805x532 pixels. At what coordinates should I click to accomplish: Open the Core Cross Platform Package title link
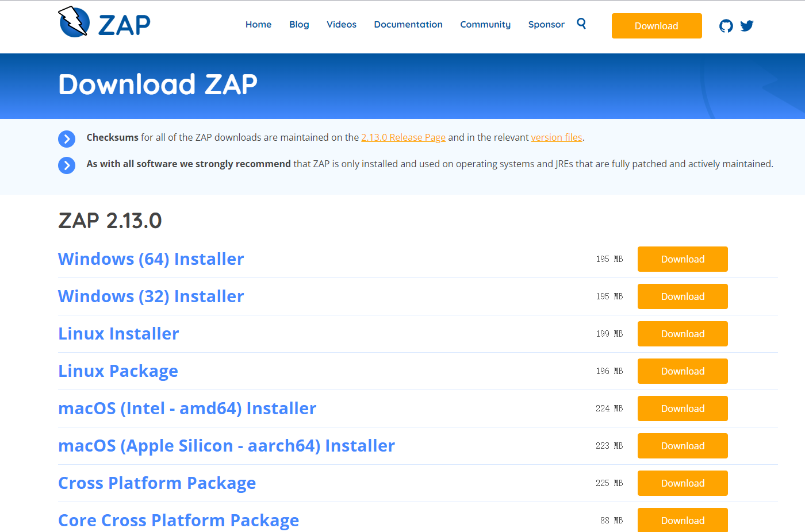pyautogui.click(x=179, y=521)
